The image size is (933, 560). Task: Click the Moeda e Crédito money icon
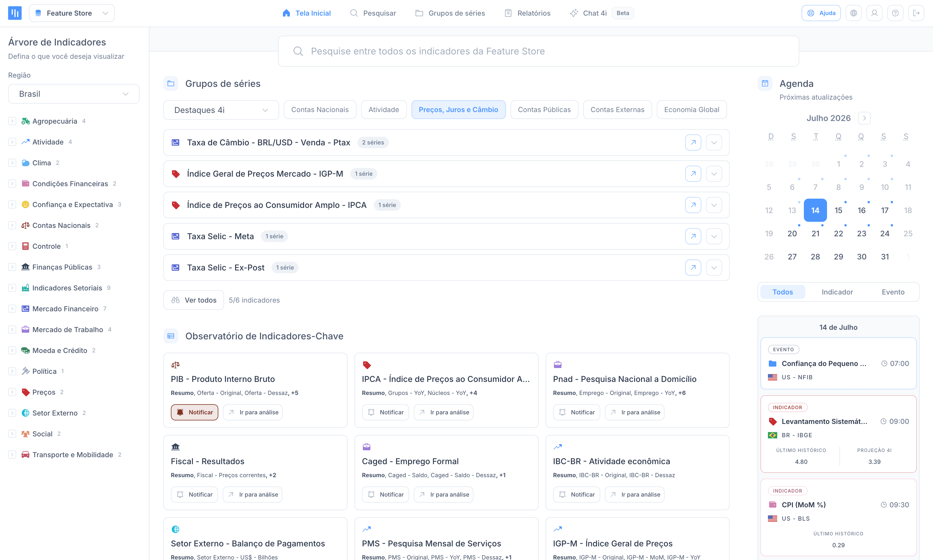(25, 351)
